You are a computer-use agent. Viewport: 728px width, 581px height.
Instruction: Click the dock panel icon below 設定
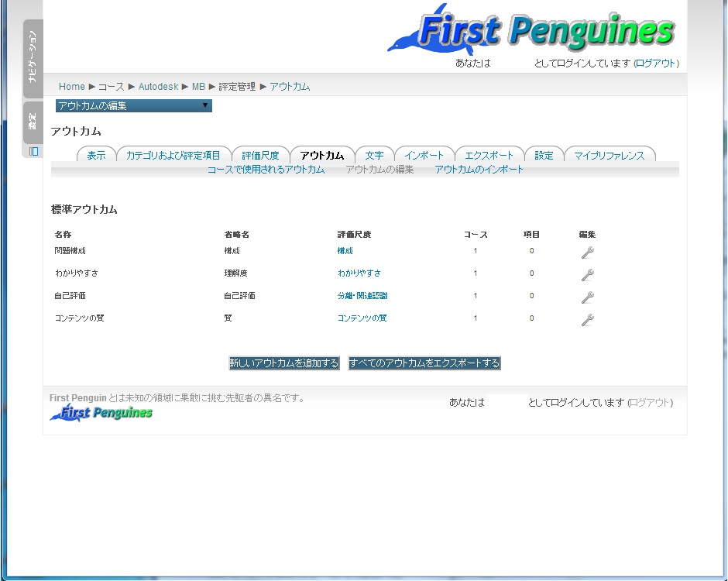tap(33, 152)
